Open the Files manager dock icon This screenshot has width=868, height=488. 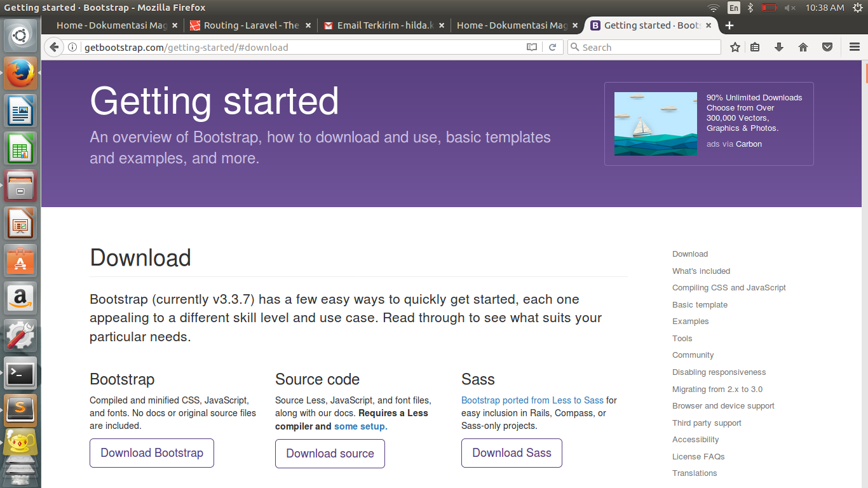point(21,186)
